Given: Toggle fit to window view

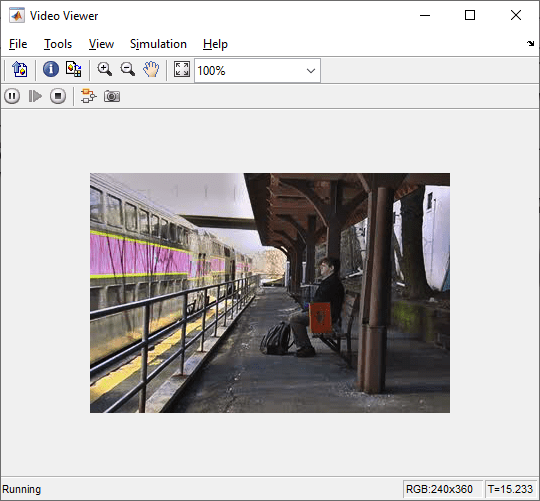Looking at the screenshot, I should tap(181, 69).
